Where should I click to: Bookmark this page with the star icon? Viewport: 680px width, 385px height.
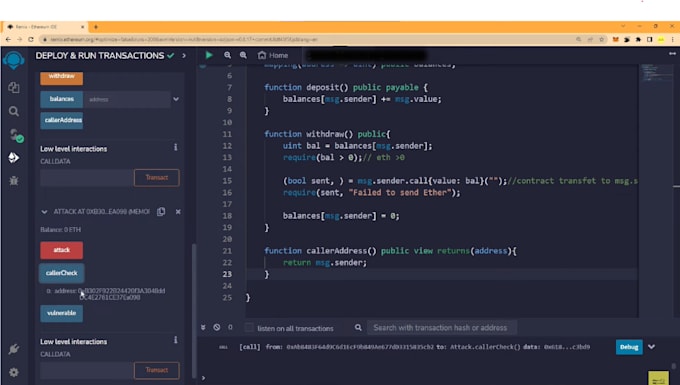[602, 39]
